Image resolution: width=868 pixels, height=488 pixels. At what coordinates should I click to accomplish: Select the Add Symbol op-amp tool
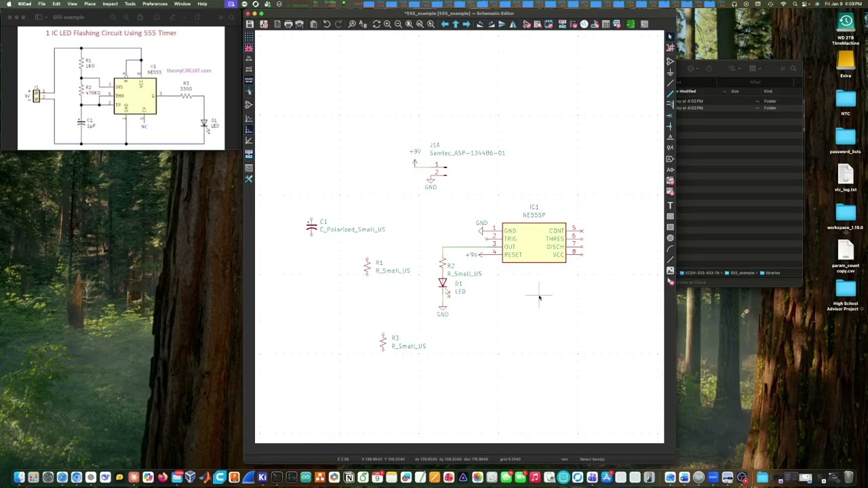coord(670,62)
